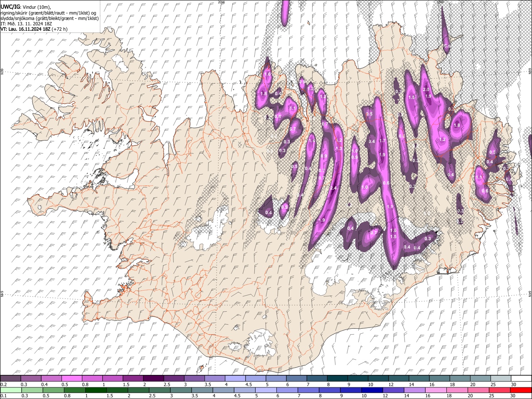Pick the pale green 0.1 swatch in the lower legend row
The height and width of the screenshot is (399, 532).
[10, 390]
